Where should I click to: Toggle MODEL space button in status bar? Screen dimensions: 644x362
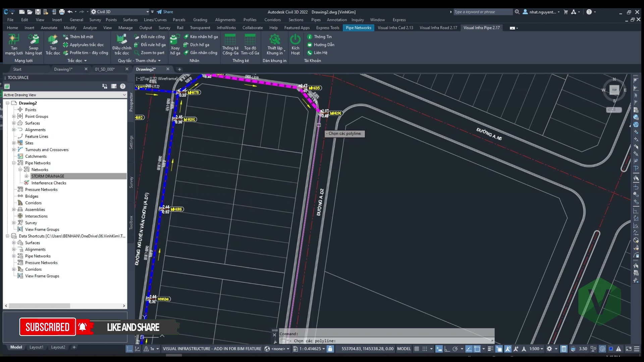tap(404, 349)
